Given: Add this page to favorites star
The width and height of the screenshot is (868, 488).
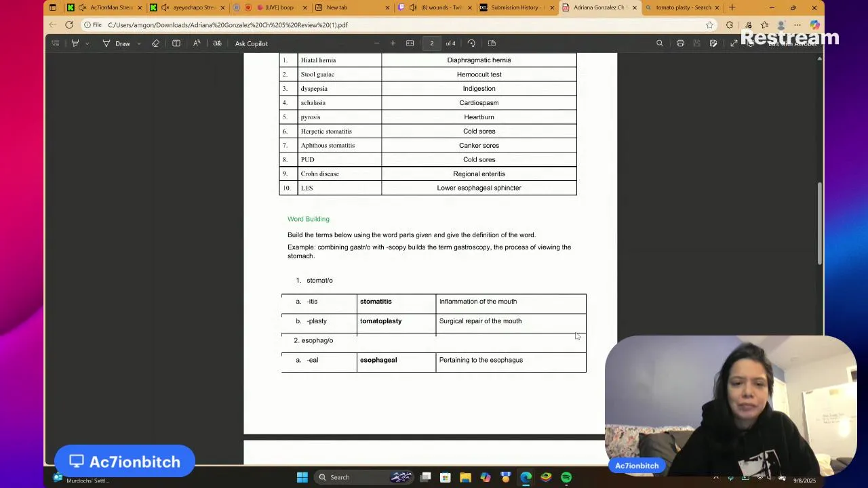Looking at the screenshot, I should (709, 25).
